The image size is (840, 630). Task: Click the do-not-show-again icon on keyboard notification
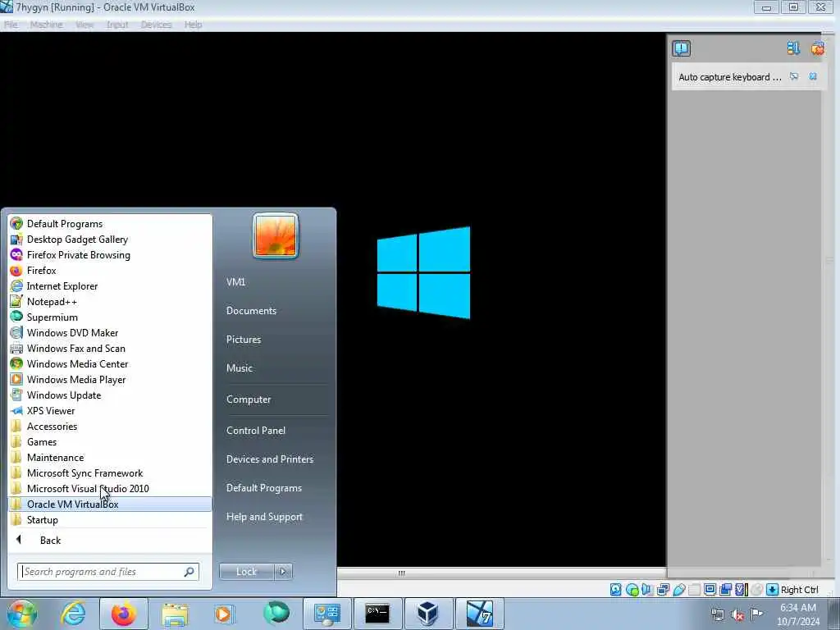click(794, 76)
